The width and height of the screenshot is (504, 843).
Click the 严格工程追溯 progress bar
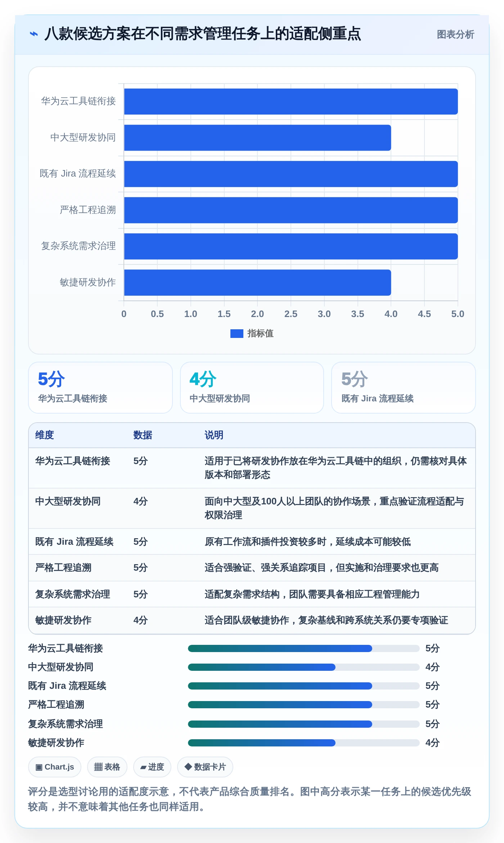(x=303, y=705)
